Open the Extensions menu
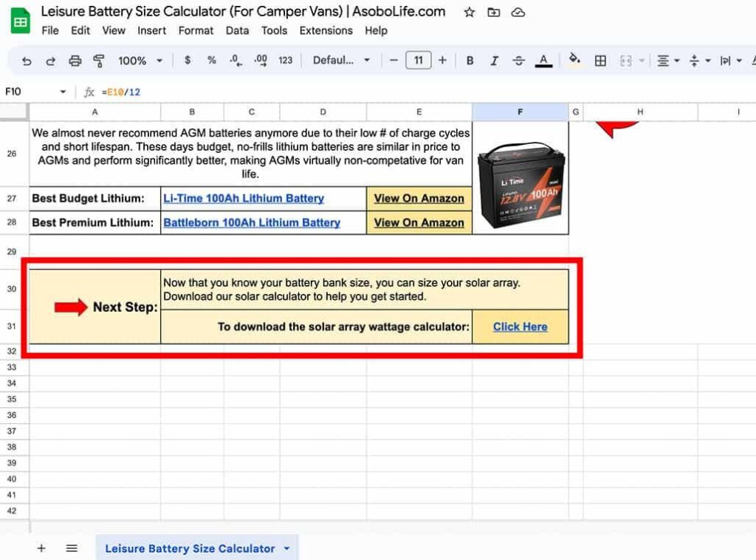 point(326,31)
